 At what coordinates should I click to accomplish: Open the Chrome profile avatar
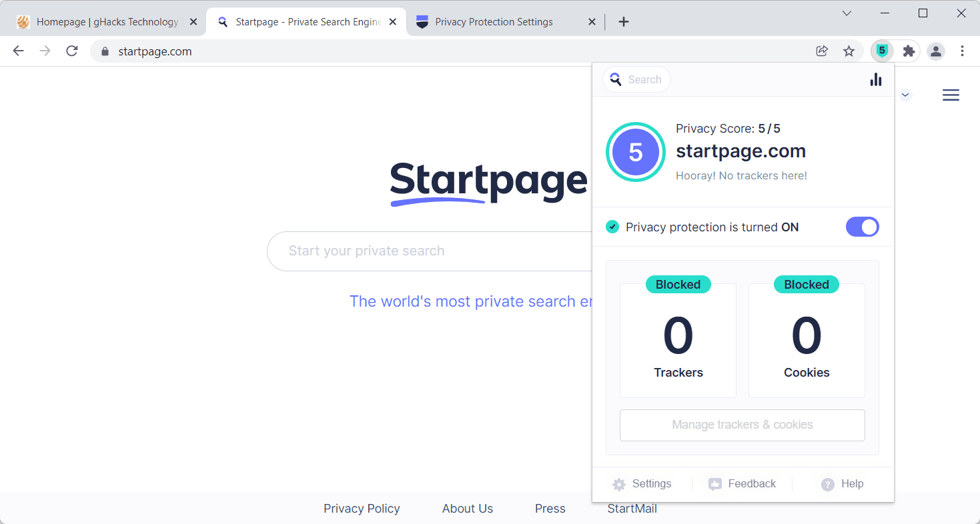point(936,51)
